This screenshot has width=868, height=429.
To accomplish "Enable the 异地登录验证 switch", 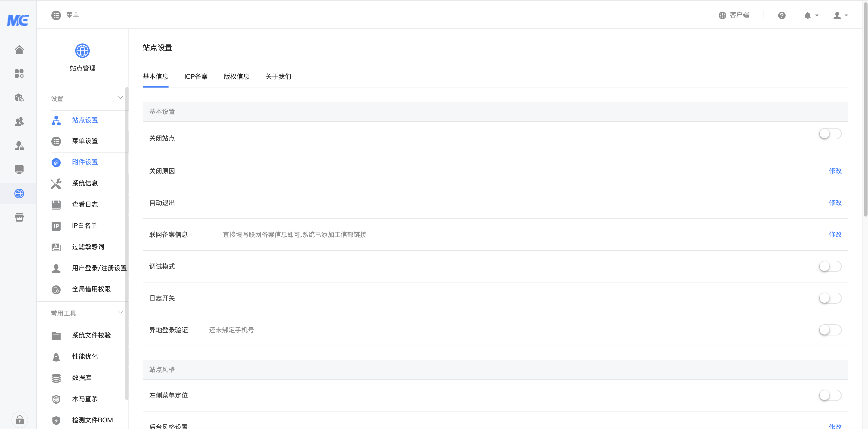I will tap(830, 330).
